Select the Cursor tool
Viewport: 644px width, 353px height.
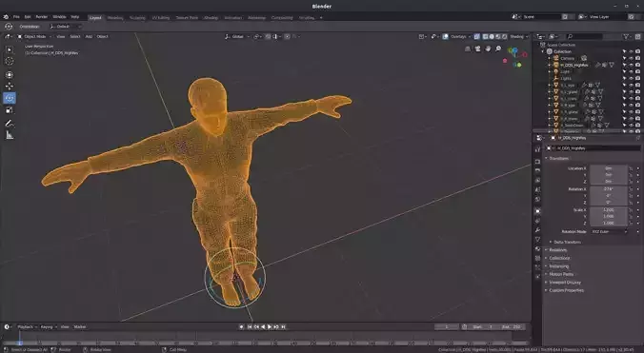(x=9, y=61)
